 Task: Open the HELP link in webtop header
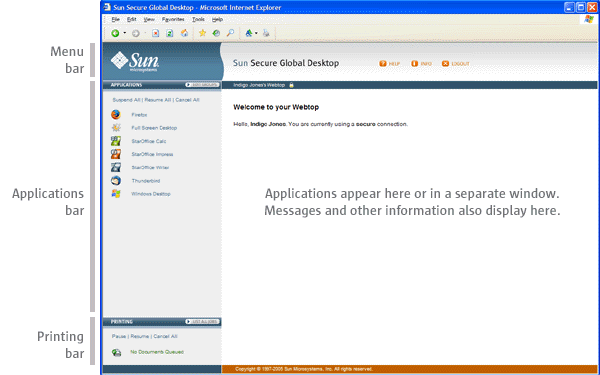(x=394, y=64)
